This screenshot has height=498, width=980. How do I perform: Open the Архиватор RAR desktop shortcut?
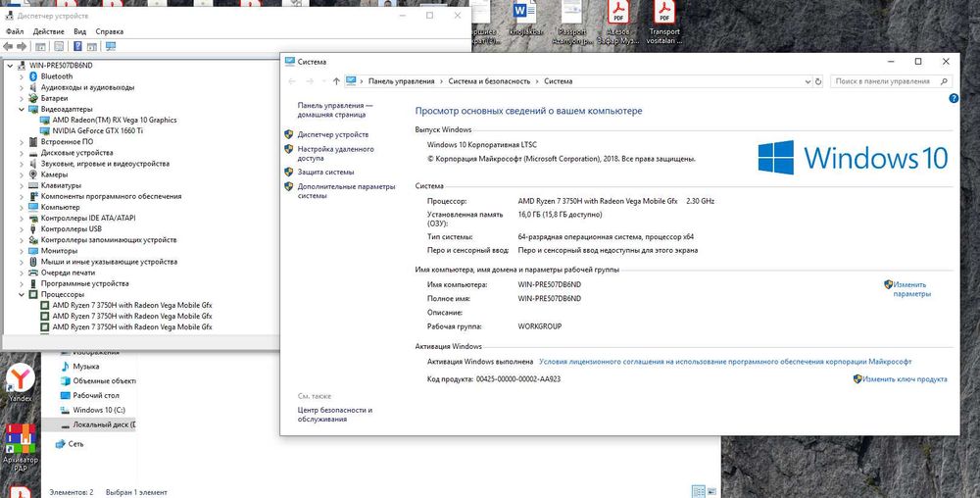click(x=21, y=446)
